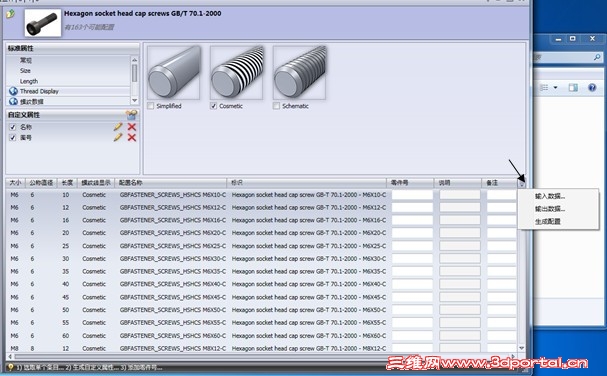This screenshot has width=607, height=376.
Task: Click 说明 input field in M6X12-C row
Action: [460, 208]
